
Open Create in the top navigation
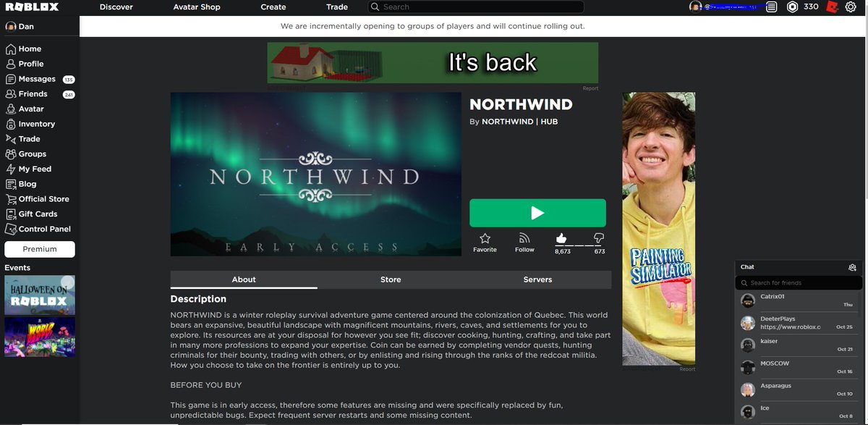[x=273, y=7]
